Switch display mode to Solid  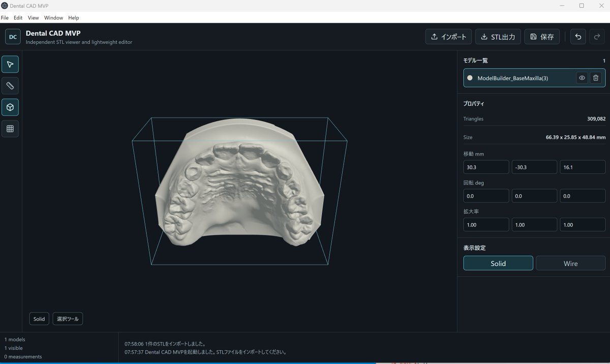[498, 263]
